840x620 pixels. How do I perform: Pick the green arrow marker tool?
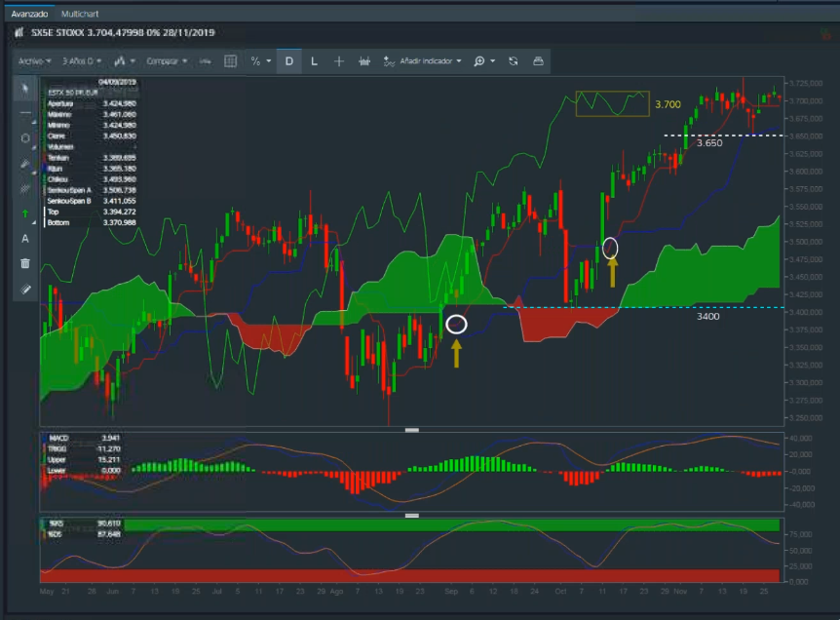25,213
